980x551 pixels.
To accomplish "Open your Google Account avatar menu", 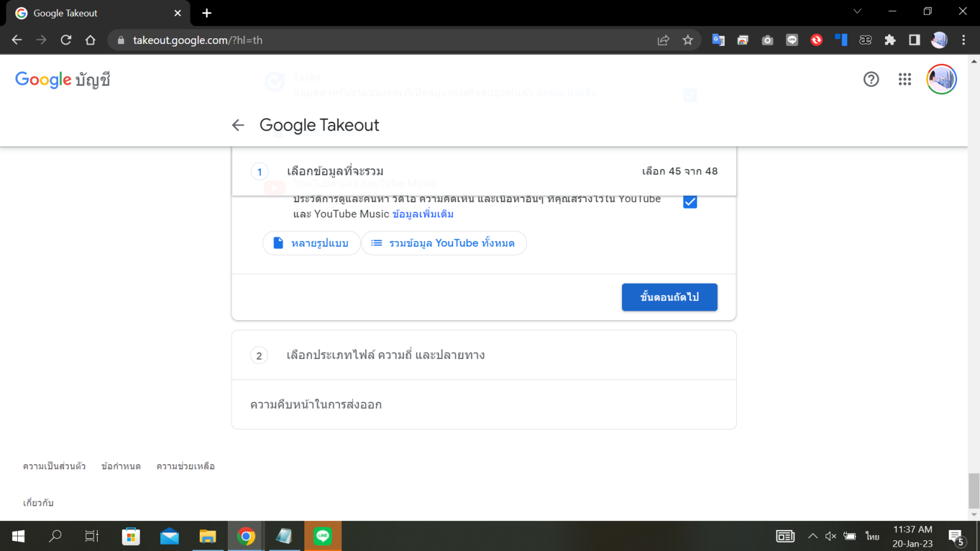I will tap(941, 79).
